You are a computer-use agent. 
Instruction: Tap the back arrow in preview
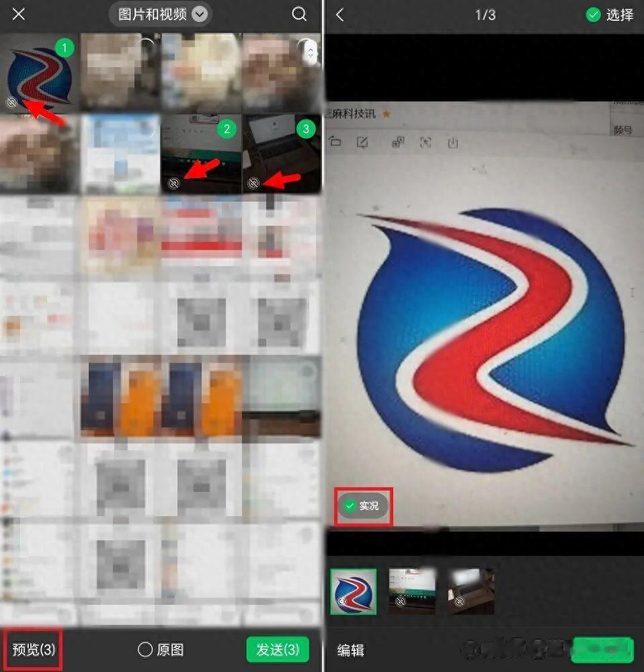click(340, 15)
